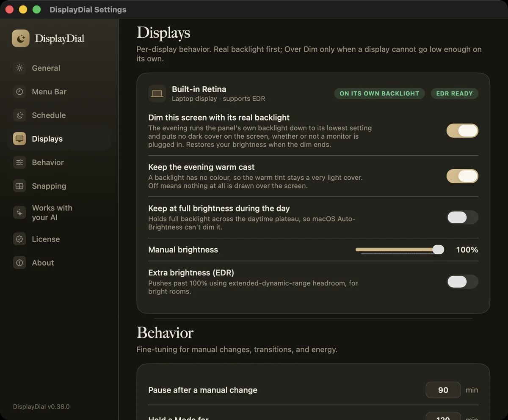Click the 100% manual brightness value
The width and height of the screenshot is (508, 420).
point(467,250)
